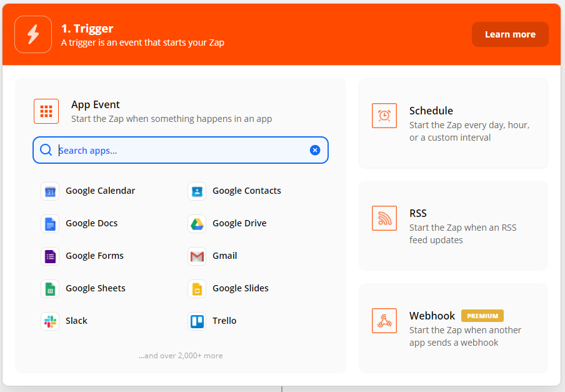
Task: Open the Learn more button
Action: (510, 34)
